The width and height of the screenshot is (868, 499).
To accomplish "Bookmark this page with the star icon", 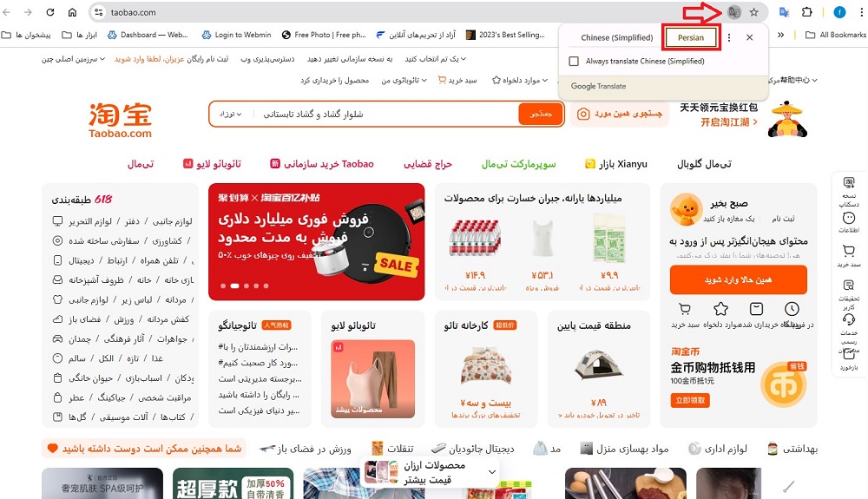I will pyautogui.click(x=754, y=12).
